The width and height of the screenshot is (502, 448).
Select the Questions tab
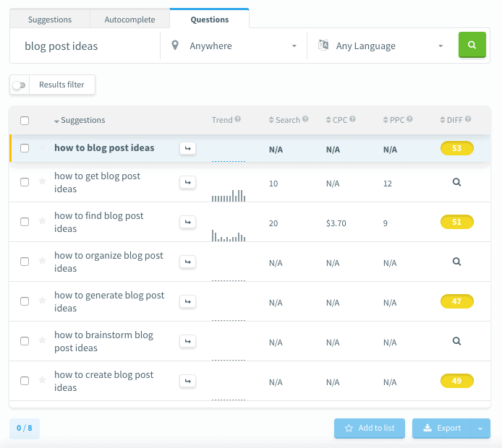pos(209,20)
